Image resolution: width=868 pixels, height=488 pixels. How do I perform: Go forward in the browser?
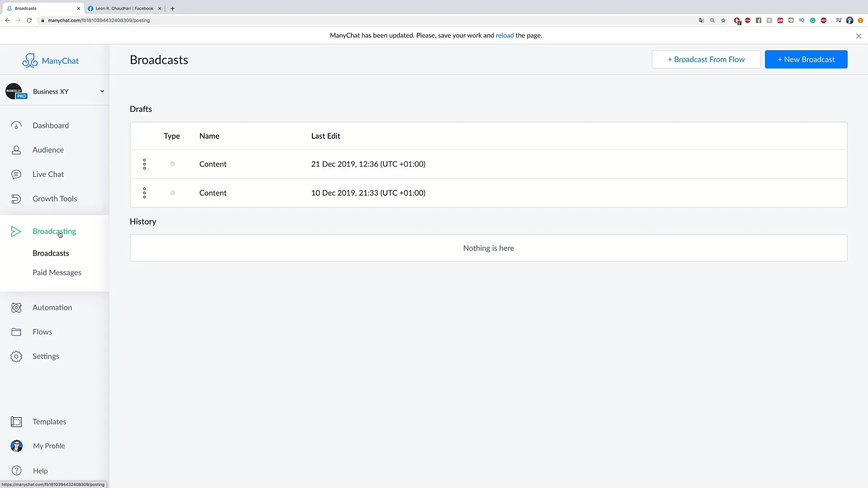pyautogui.click(x=18, y=20)
